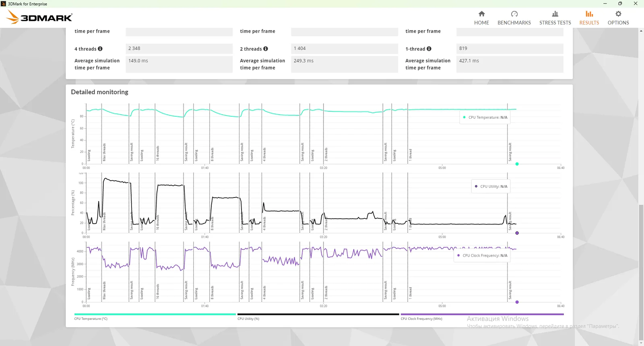This screenshot has width=644, height=346.
Task: Open the Benchmarks gauge icon
Action: (514, 14)
